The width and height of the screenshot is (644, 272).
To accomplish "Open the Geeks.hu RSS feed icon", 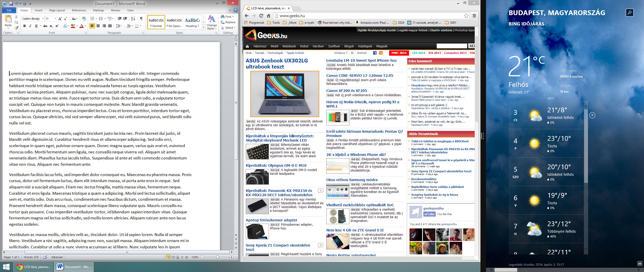I will click(x=381, y=53).
